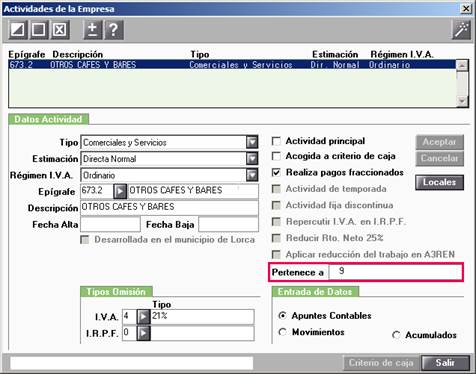Open the I.R.P.F. type lookup arrow

pyautogui.click(x=143, y=333)
